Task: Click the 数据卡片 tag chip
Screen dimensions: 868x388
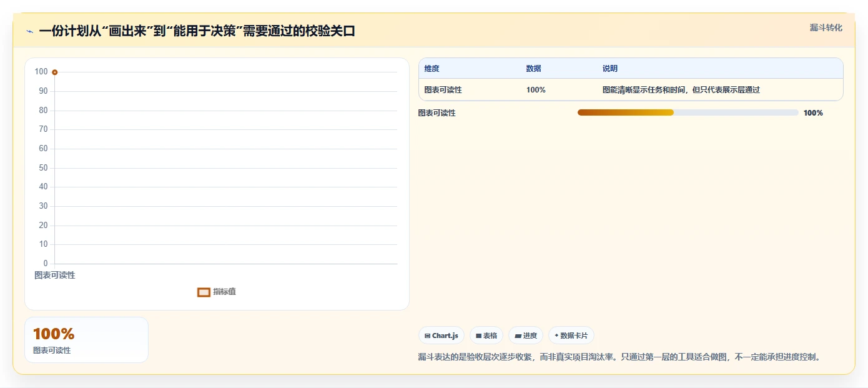Action: point(571,336)
